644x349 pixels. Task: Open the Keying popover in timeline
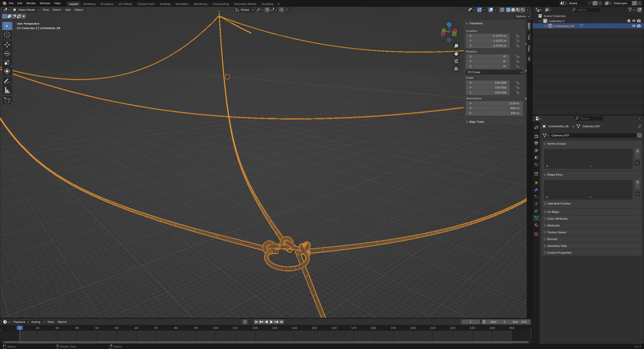(38, 322)
